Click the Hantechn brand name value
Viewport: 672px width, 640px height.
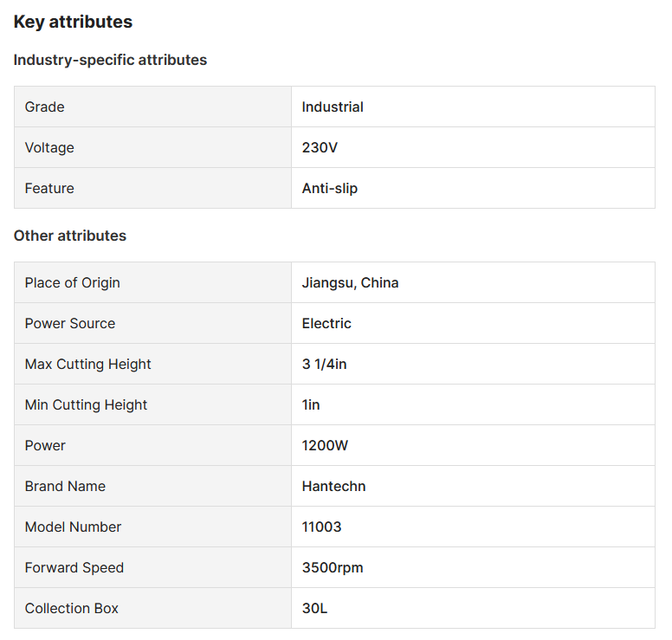pos(333,487)
